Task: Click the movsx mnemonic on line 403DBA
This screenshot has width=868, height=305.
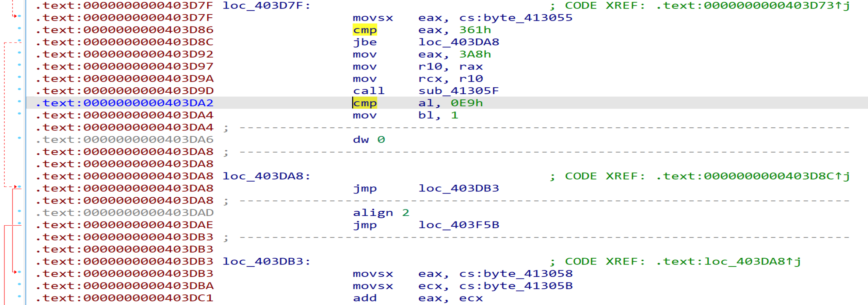Action: click(373, 286)
